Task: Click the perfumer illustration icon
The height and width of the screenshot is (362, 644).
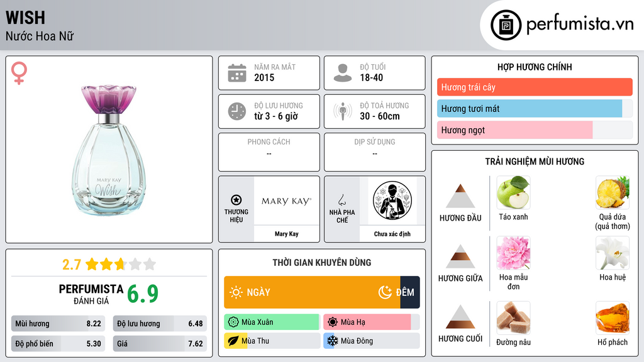Action: click(392, 200)
